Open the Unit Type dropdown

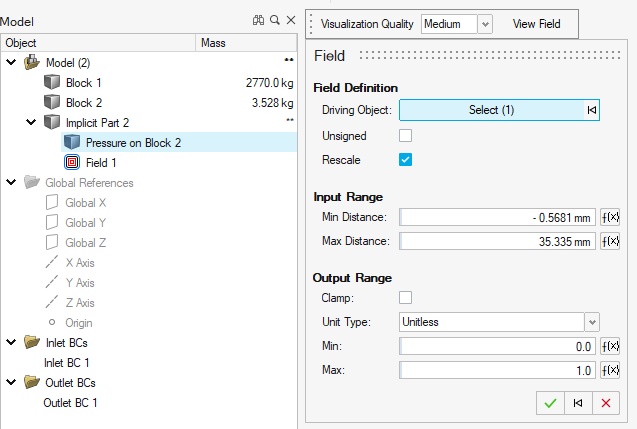(592, 322)
